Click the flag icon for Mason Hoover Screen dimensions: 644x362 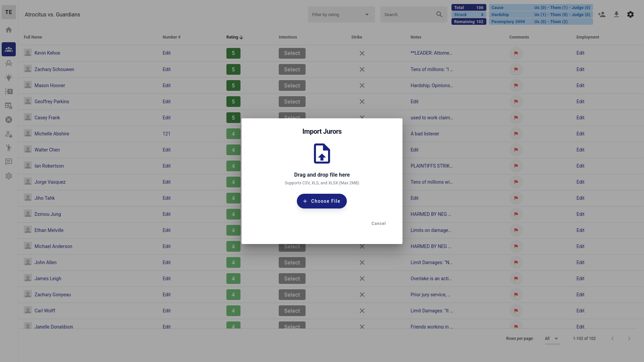(x=516, y=85)
